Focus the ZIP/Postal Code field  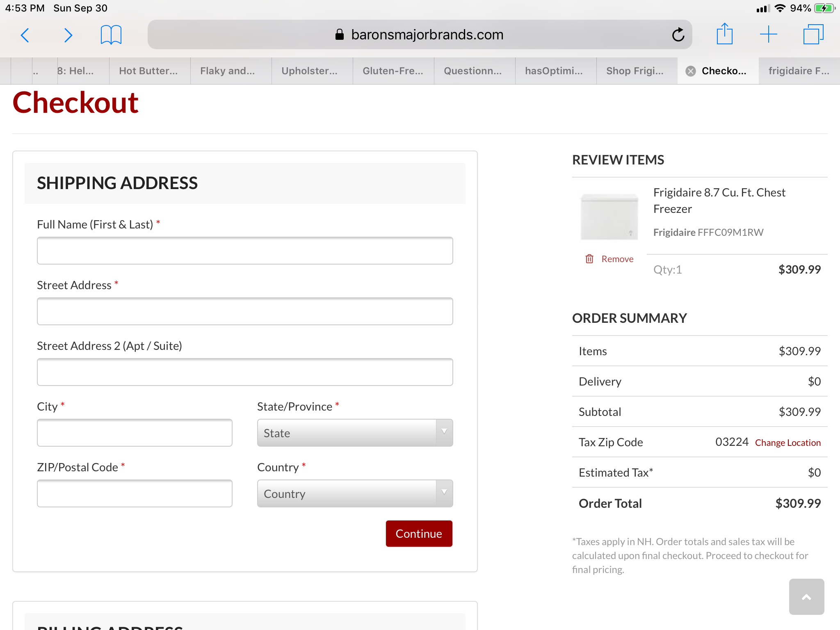pyautogui.click(x=135, y=493)
